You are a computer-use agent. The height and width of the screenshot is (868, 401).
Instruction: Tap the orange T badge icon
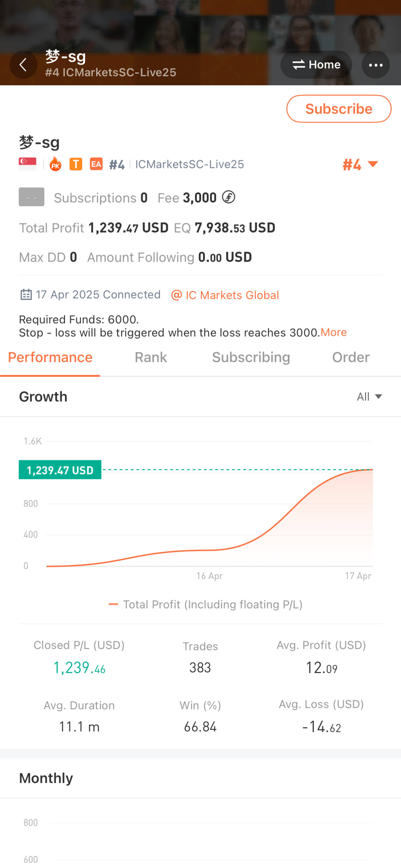(76, 164)
